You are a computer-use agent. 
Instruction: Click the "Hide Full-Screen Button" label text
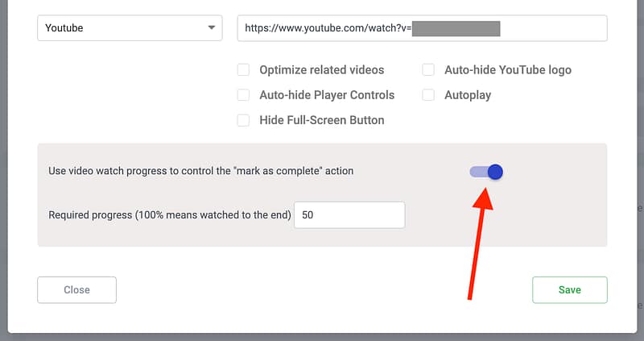point(321,120)
